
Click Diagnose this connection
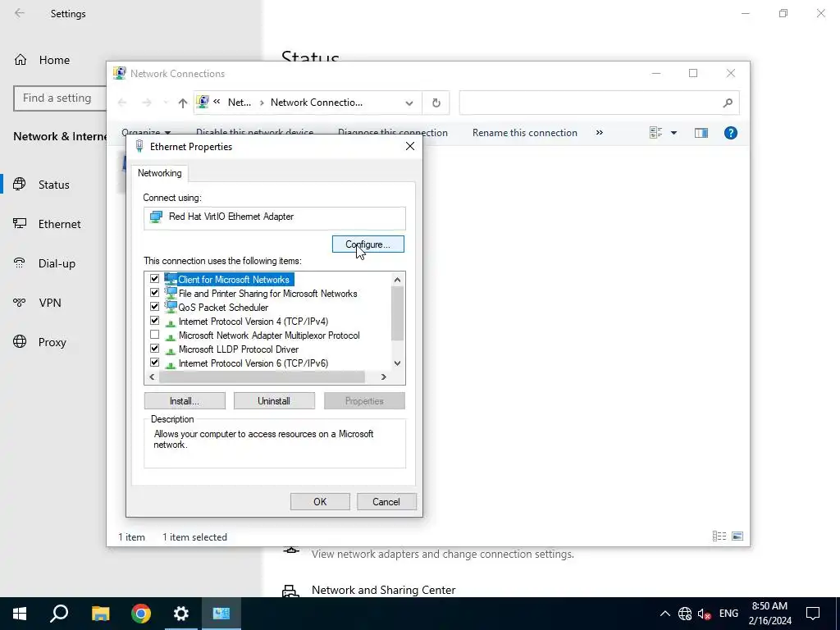[x=393, y=133]
